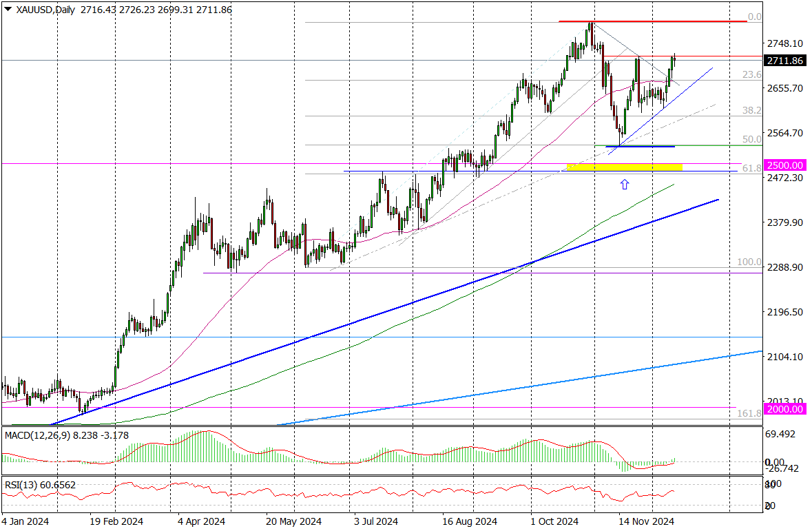Click the Fibonacci 161.8 level label

pyautogui.click(x=749, y=413)
